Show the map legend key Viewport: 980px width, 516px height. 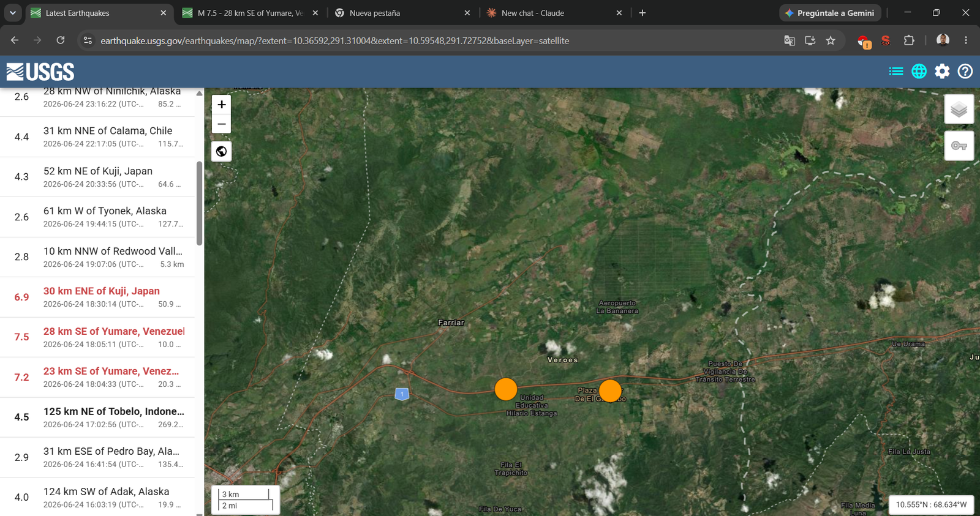click(959, 146)
